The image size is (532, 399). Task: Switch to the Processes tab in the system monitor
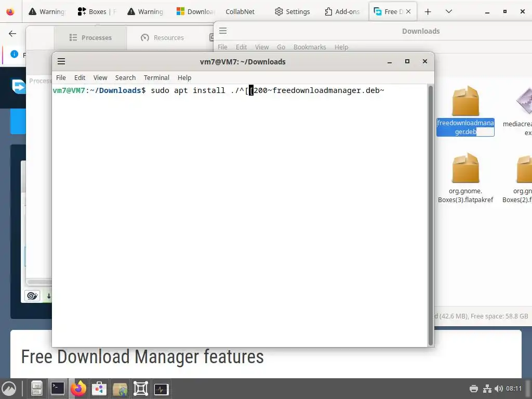coord(90,37)
